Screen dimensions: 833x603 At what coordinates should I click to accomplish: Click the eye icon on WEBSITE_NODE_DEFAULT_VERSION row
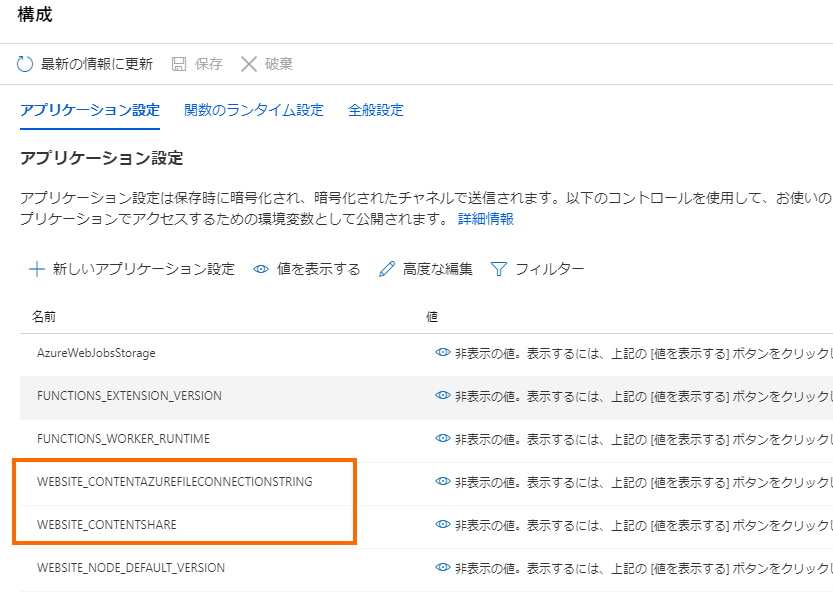[441, 567]
